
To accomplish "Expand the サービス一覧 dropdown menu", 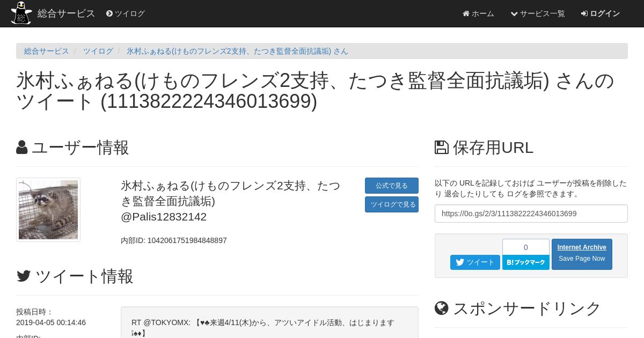I will click(x=538, y=13).
